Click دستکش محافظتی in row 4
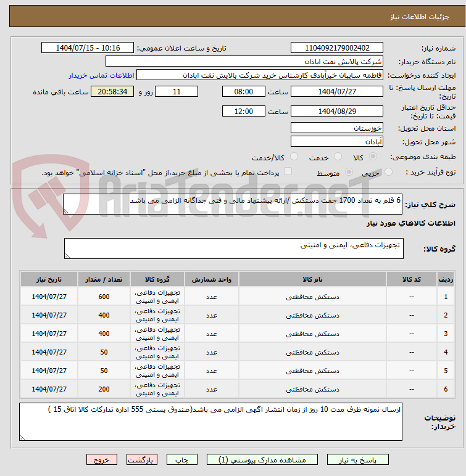This screenshot has height=476, width=466. (312, 352)
